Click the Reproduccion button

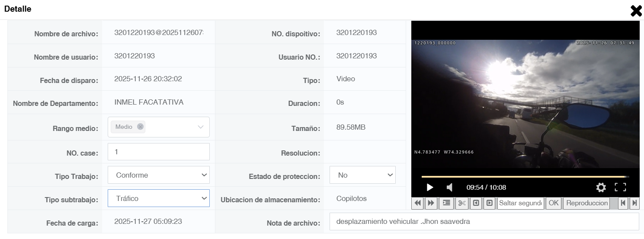coord(587,203)
